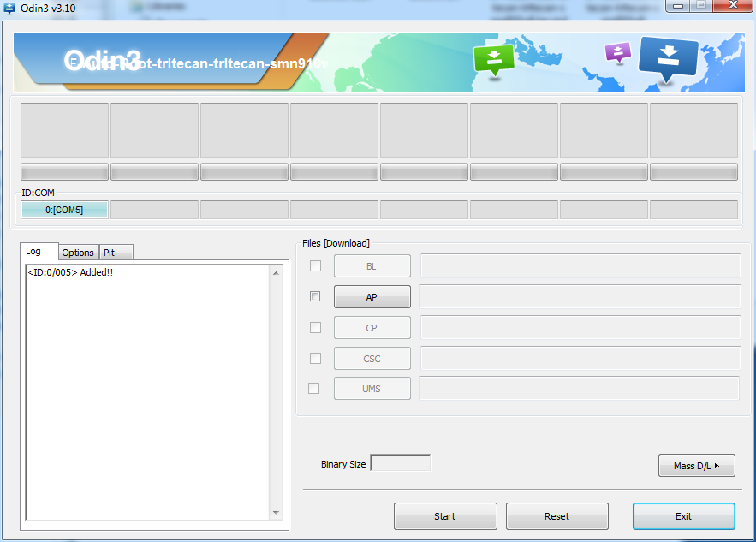This screenshot has height=542, width=756.
Task: Click the purple download bubble in banner
Action: pyautogui.click(x=618, y=52)
